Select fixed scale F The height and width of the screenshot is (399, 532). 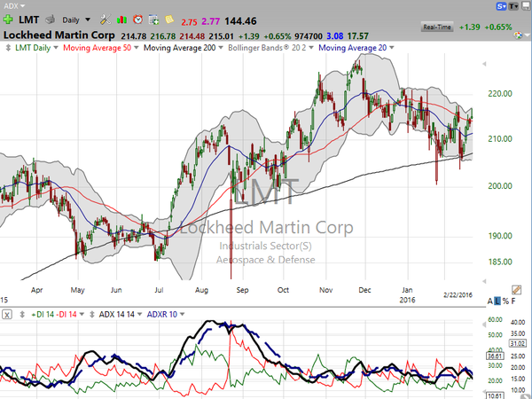[513, 301]
